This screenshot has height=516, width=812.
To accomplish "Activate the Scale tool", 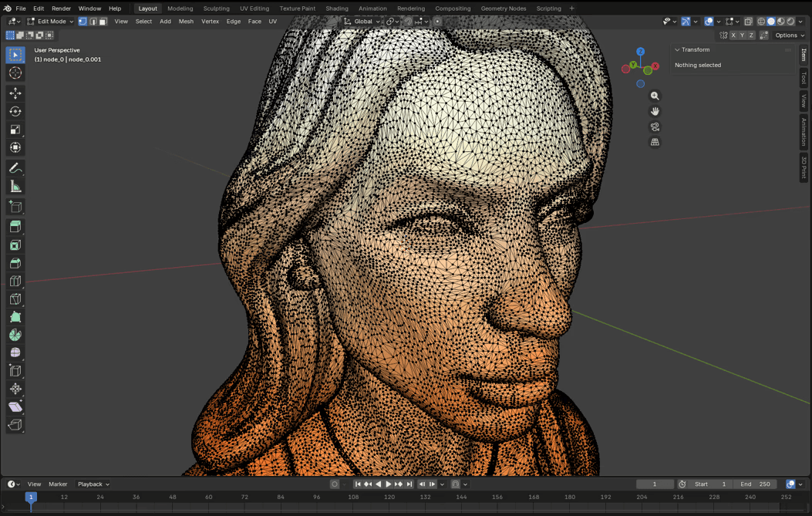I will [15, 130].
